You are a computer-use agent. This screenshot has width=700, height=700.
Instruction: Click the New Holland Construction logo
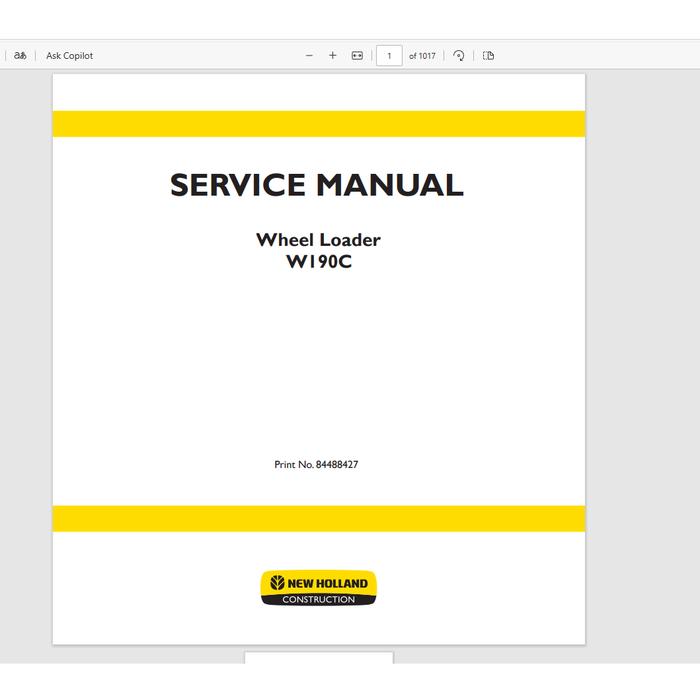pos(319,588)
